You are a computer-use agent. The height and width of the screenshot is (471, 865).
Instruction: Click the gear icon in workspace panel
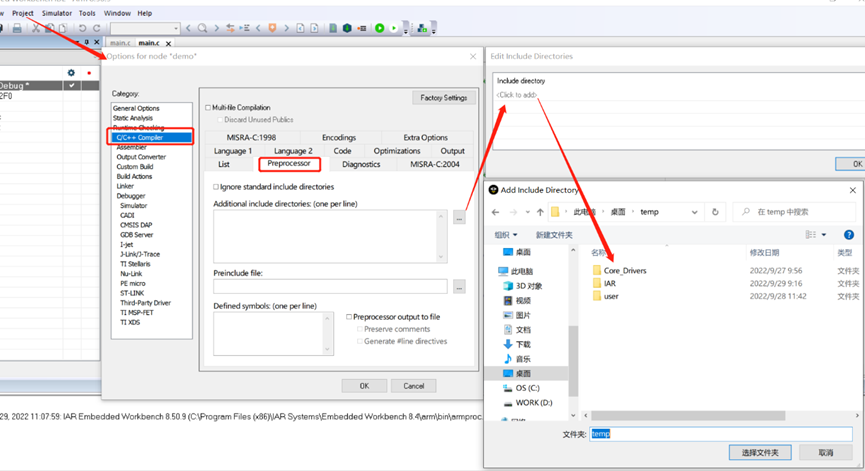(71, 73)
